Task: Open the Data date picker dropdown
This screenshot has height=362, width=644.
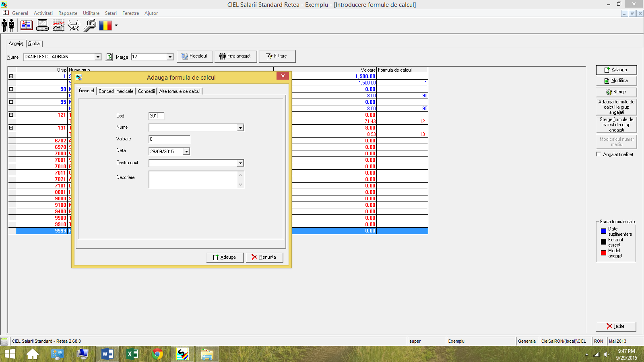Action: tap(186, 152)
